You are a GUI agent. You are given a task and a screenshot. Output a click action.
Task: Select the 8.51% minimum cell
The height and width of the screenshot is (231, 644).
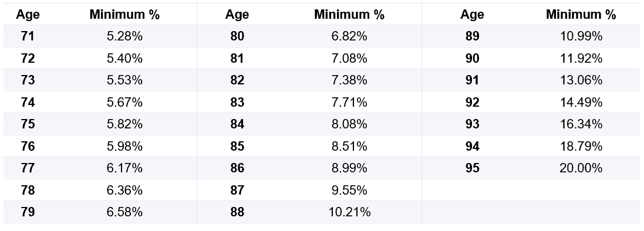tap(349, 147)
